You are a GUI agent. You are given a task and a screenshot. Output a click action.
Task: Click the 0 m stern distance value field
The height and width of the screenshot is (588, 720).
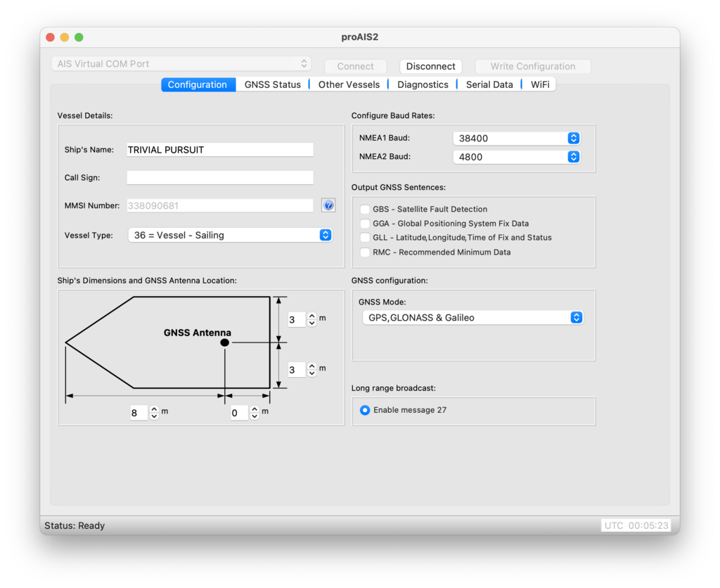(x=239, y=413)
